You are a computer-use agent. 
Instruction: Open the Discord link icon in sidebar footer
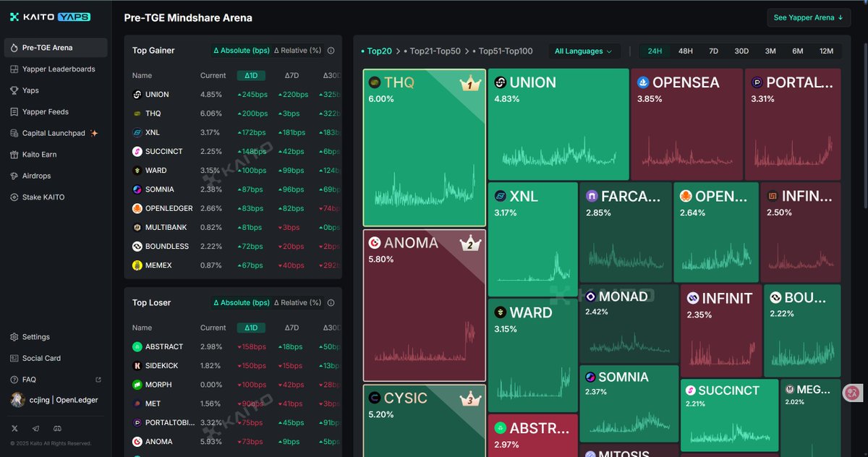pos(57,429)
